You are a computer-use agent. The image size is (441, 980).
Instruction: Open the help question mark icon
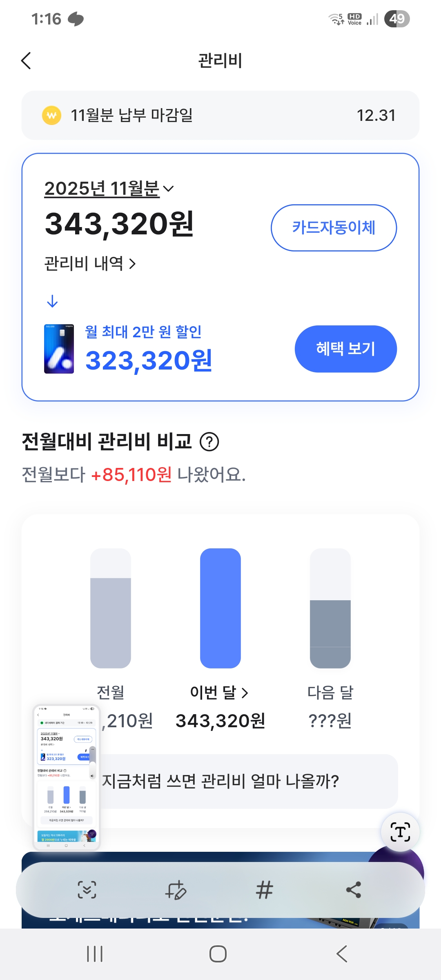point(209,442)
